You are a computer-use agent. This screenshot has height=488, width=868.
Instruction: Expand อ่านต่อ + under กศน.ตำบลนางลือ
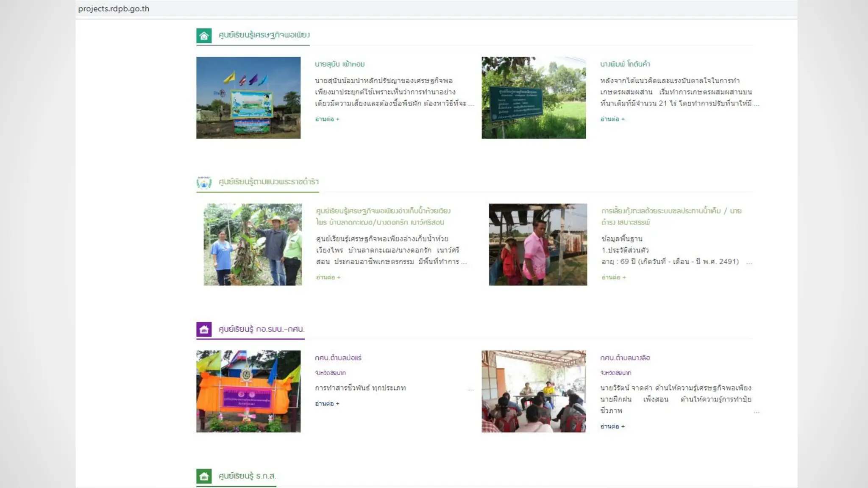coord(612,427)
